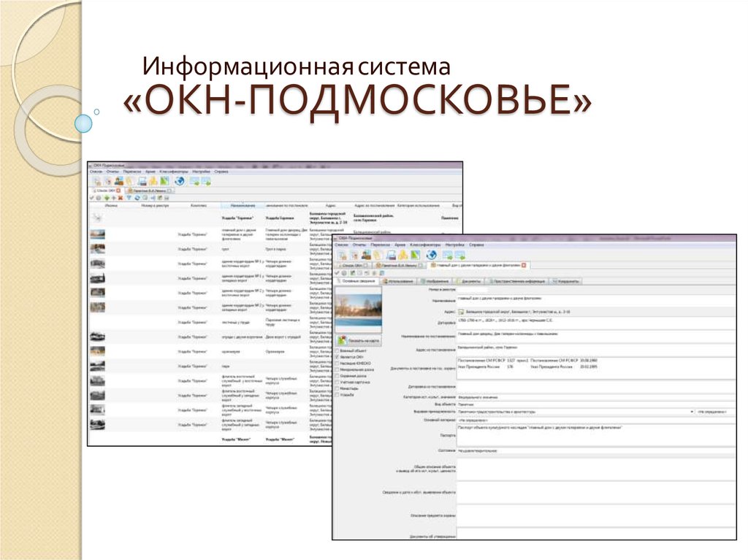The width and height of the screenshot is (748, 560).
Task: Tick the Военный объект checkbox
Action: point(337,350)
